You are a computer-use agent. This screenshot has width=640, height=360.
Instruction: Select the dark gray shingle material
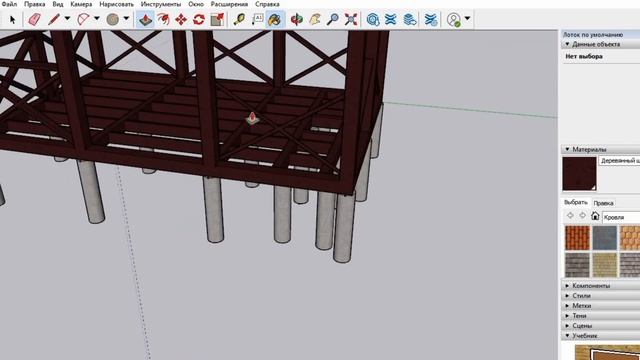pyautogui.click(x=578, y=264)
